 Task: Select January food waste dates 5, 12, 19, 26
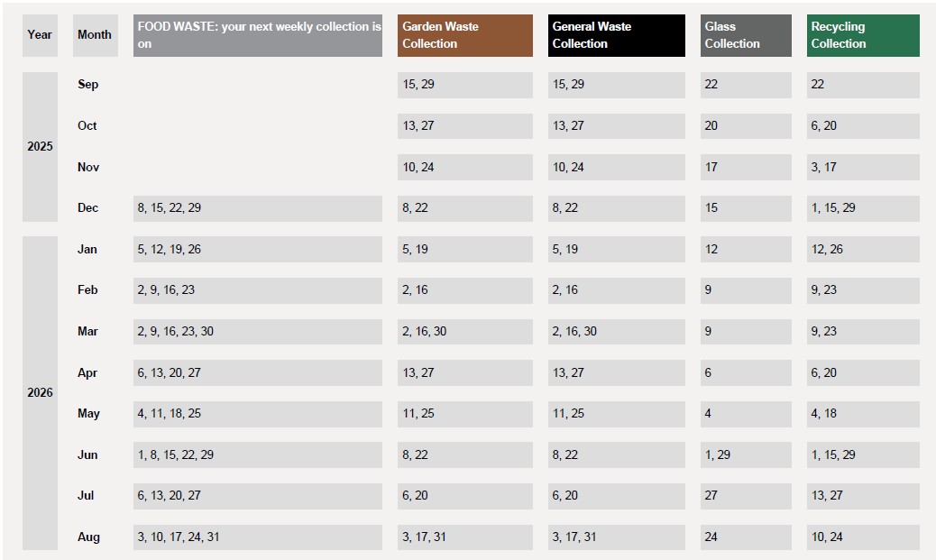257,249
